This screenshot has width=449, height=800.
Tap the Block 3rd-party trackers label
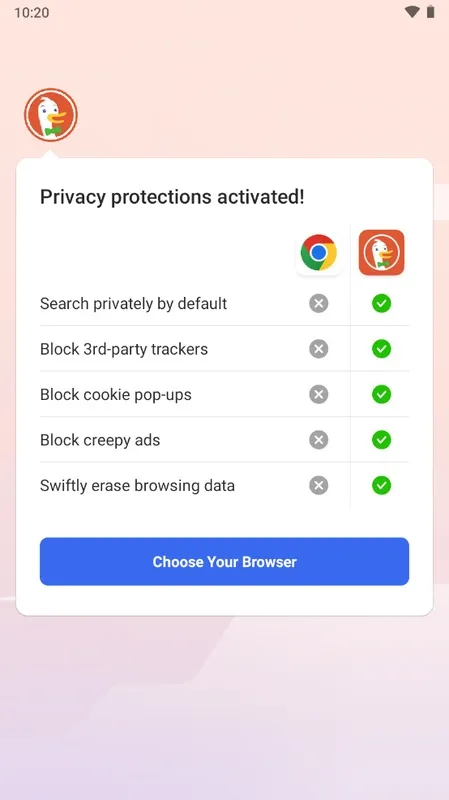click(x=124, y=349)
